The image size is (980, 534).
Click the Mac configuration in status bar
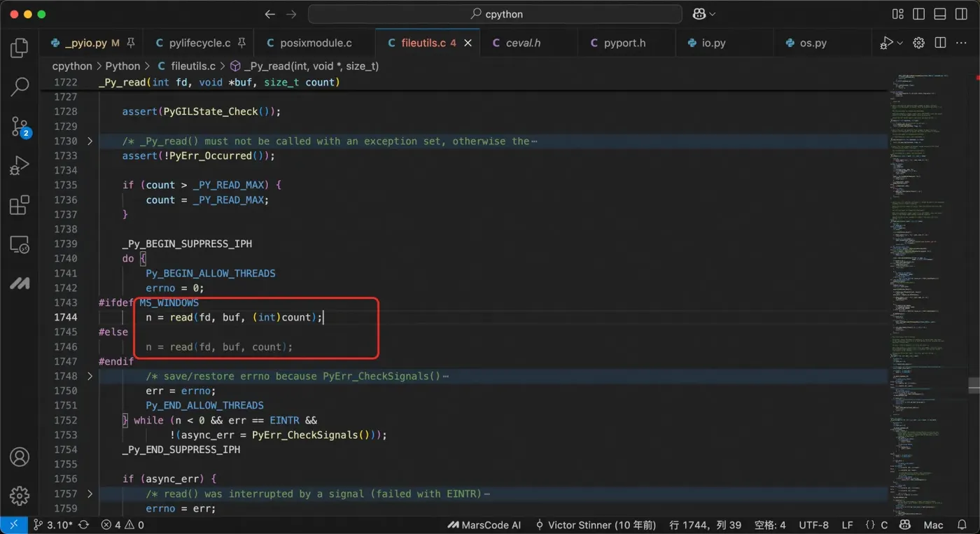933,525
